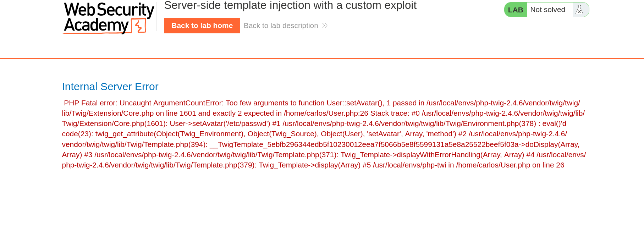Image resolution: width=644 pixels, height=242 pixels.
Task: Click 'Twig_Template->displayWithErrorHandling' text
Action: [x=410, y=155]
